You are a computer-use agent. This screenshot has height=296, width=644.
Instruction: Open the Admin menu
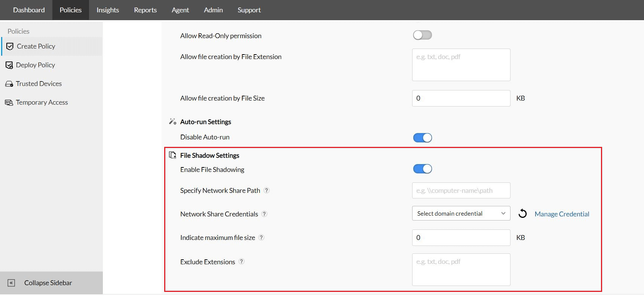point(213,10)
